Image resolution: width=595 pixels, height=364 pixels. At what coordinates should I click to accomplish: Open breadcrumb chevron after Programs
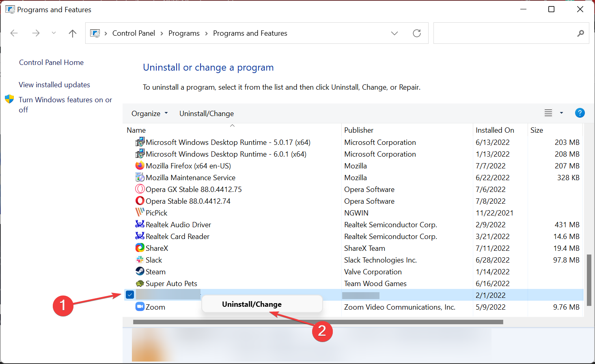click(206, 33)
